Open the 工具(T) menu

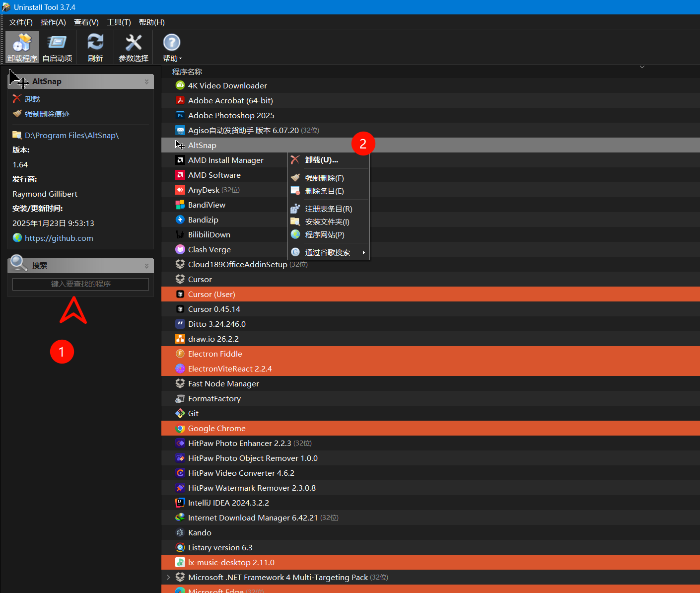pos(119,22)
